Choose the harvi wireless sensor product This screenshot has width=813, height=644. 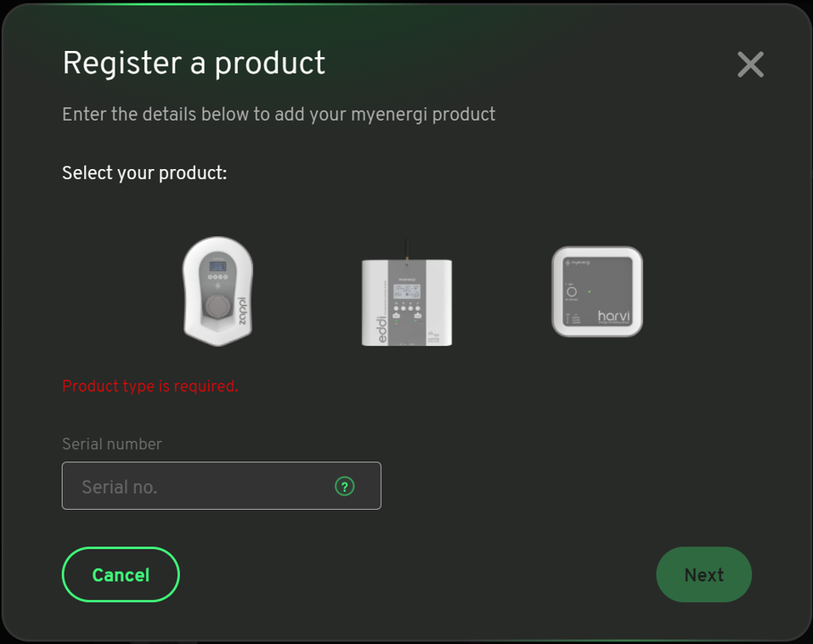pos(597,292)
